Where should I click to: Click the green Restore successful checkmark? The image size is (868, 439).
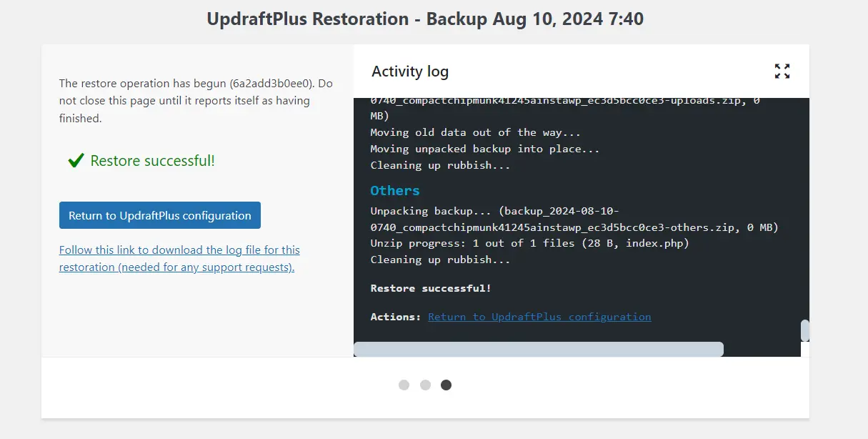click(76, 161)
